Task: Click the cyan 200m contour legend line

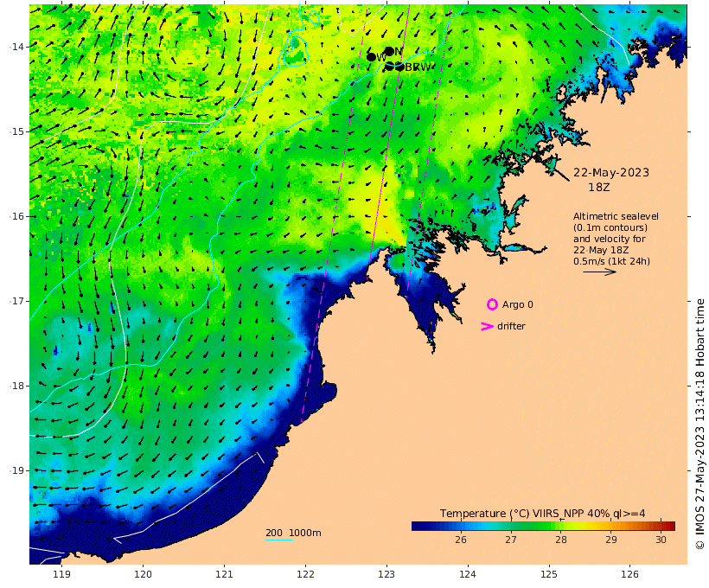Action: [x=279, y=540]
